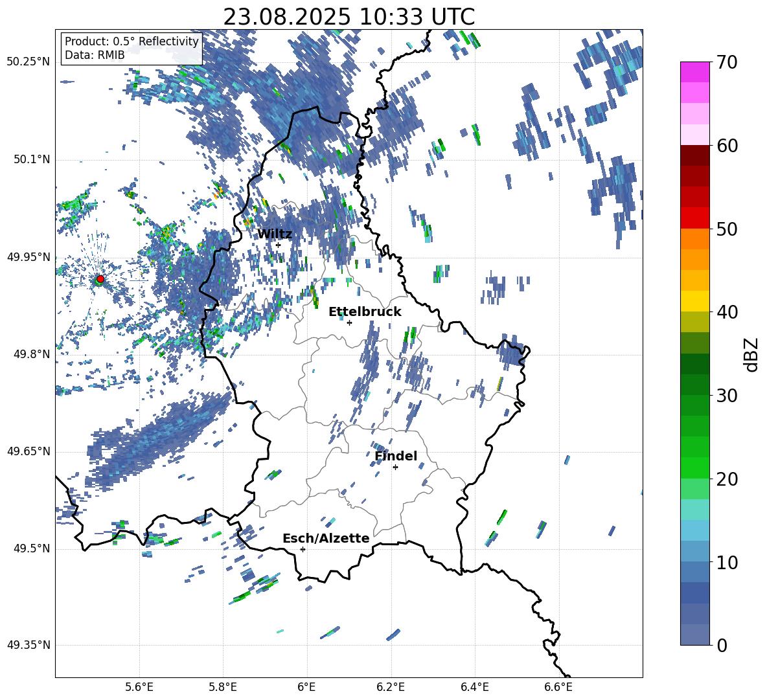The height and width of the screenshot is (700, 767).
Task: Click the Findel station cross marker
Action: point(395,468)
